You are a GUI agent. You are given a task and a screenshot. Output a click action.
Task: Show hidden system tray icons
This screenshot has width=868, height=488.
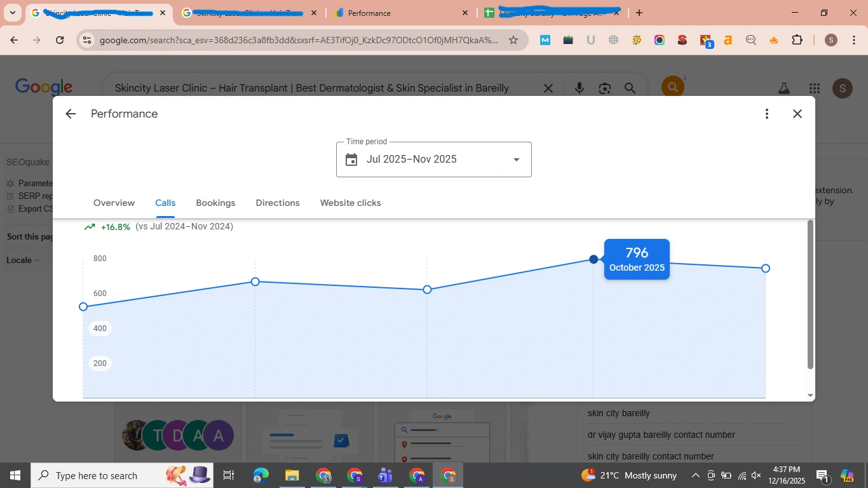[696, 475]
